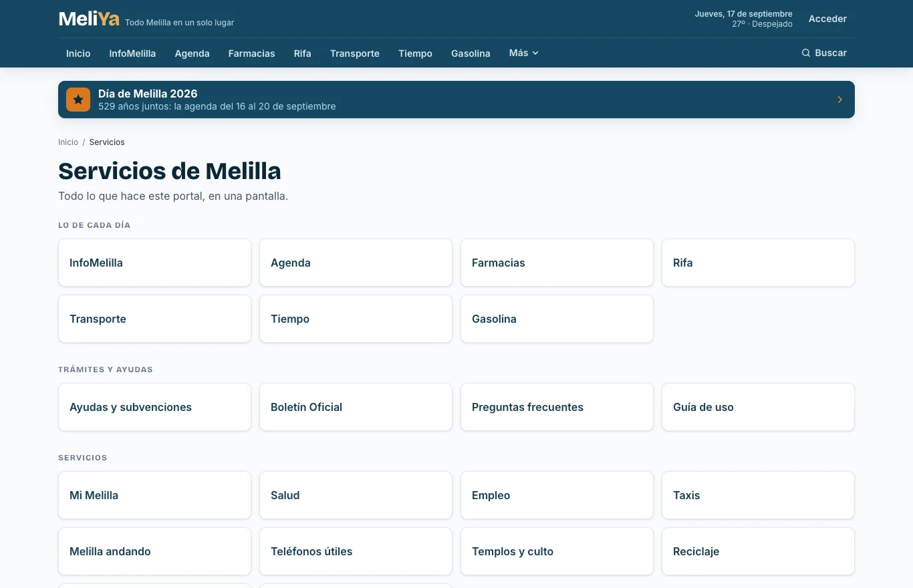This screenshot has height=588, width=913.
Task: Open the Mi Melilla card
Action: pos(154,495)
